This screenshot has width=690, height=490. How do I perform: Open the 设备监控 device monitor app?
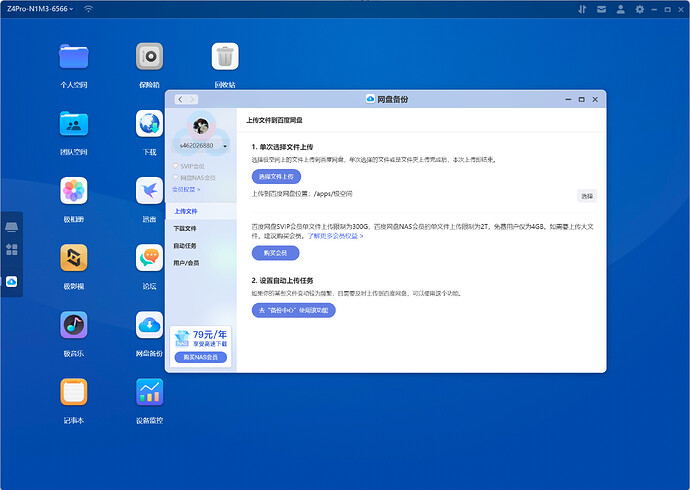[149, 392]
